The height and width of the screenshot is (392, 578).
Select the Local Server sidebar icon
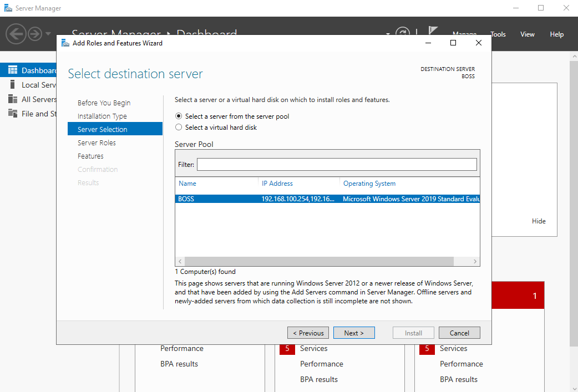click(x=12, y=85)
